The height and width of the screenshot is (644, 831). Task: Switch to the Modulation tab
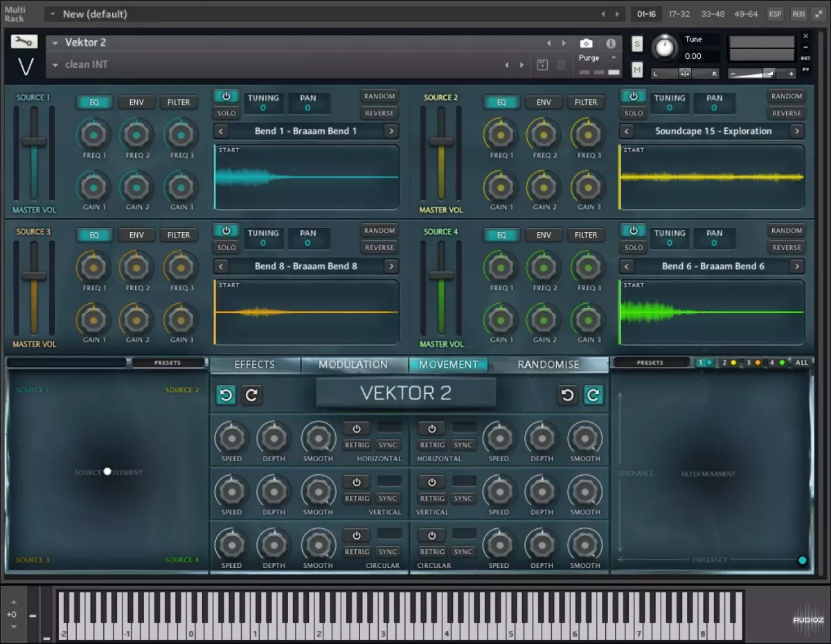pyautogui.click(x=353, y=364)
